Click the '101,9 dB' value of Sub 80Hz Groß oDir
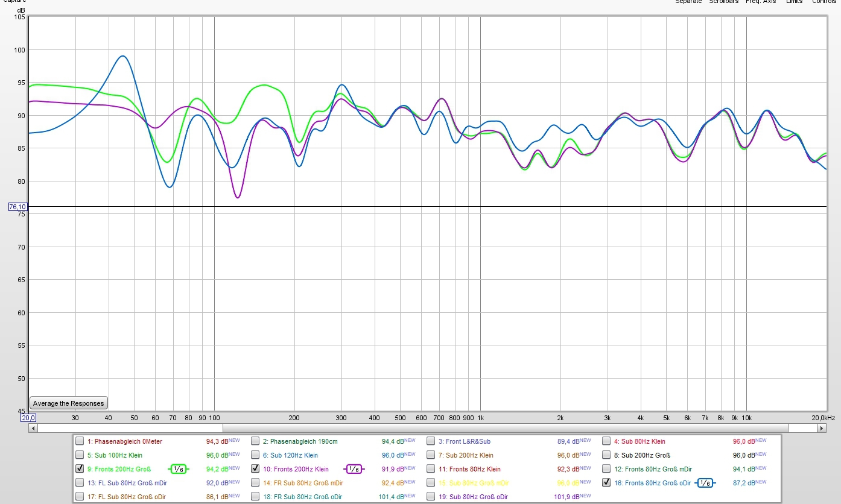Image resolution: width=841 pixels, height=504 pixels. (x=566, y=496)
